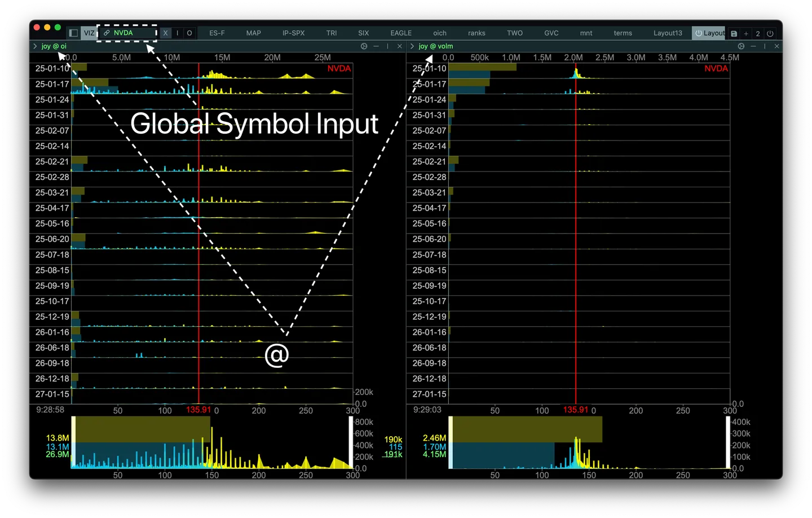Click the 2 button in top toolbar

(x=758, y=34)
